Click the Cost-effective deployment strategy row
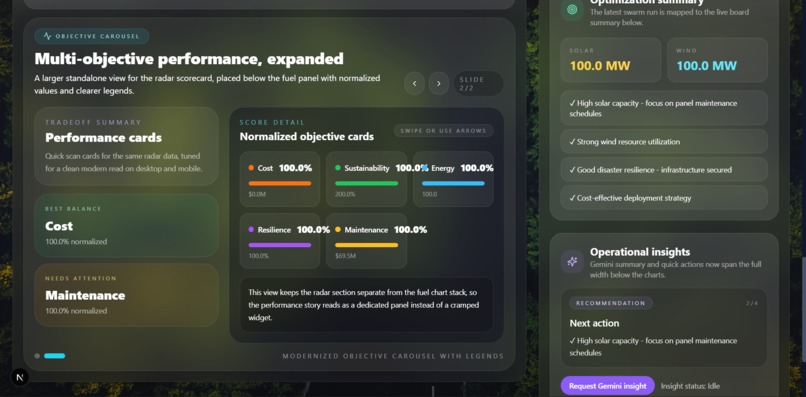This screenshot has height=397, width=806. pos(664,198)
